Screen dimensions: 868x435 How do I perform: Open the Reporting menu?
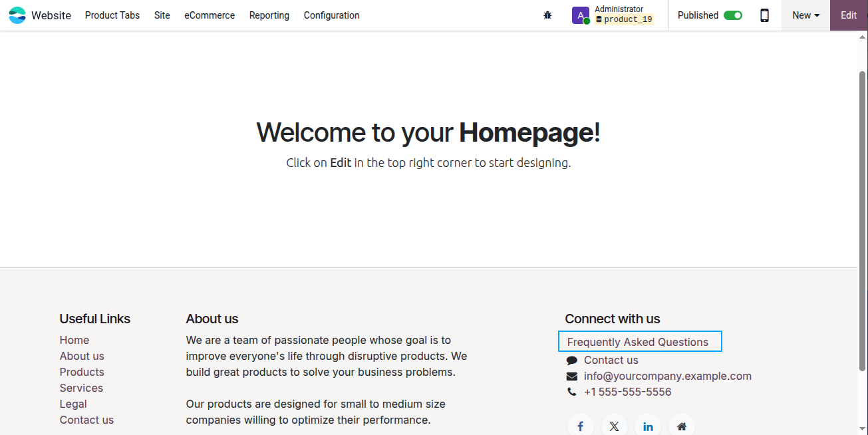269,15
